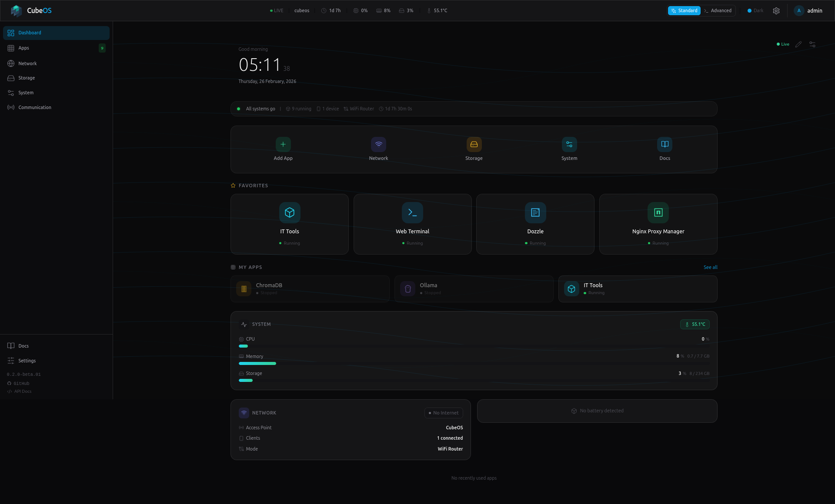Switch to Standard mode

tap(684, 11)
